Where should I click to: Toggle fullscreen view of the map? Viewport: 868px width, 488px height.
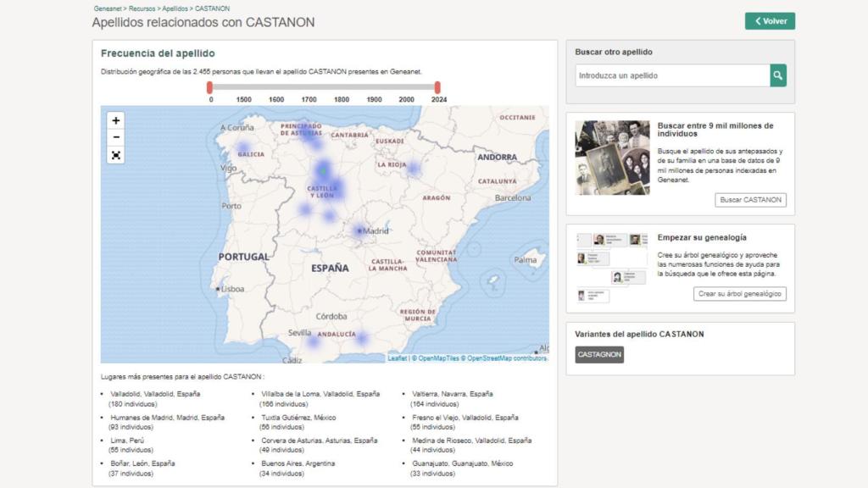[115, 154]
